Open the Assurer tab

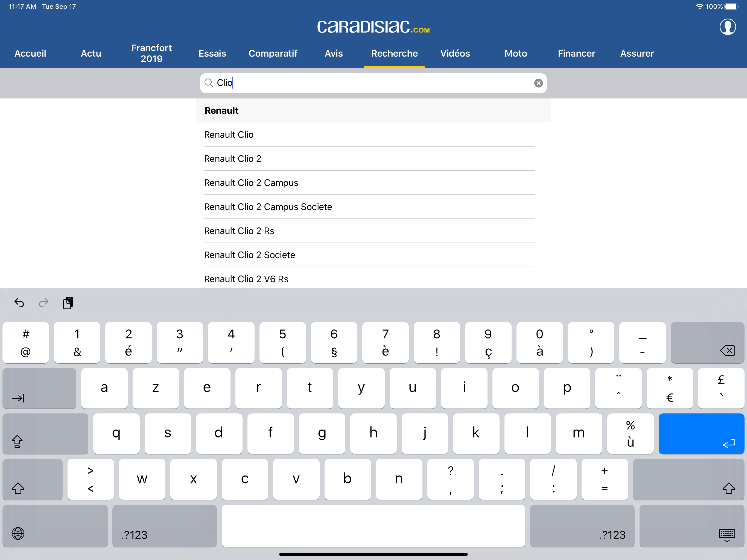(x=637, y=53)
